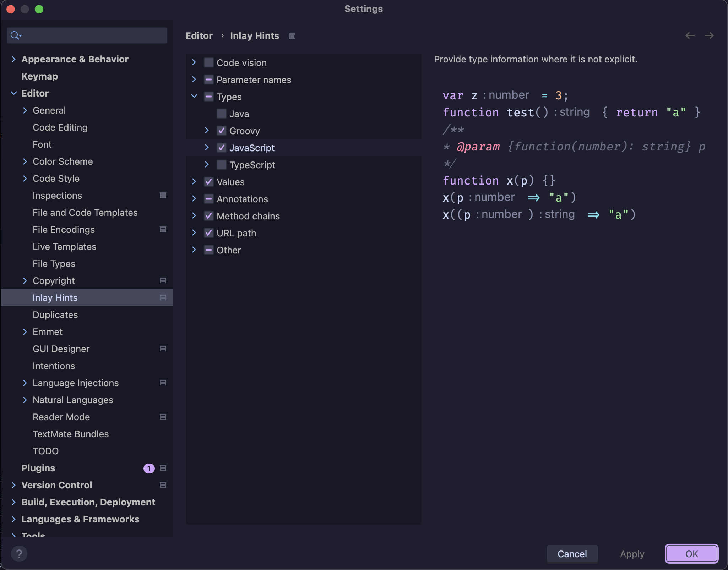
Task: Click project-level icon beside Reader Mode
Action: (x=163, y=417)
